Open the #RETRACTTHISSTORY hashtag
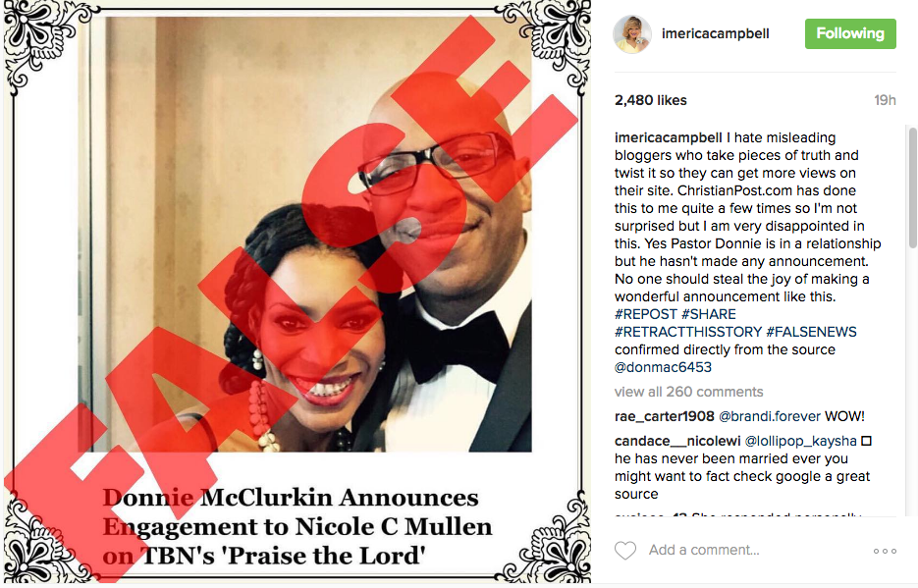 tap(688, 332)
